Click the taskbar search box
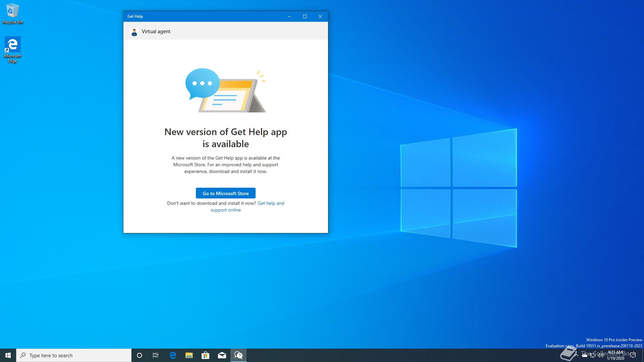 click(74, 355)
